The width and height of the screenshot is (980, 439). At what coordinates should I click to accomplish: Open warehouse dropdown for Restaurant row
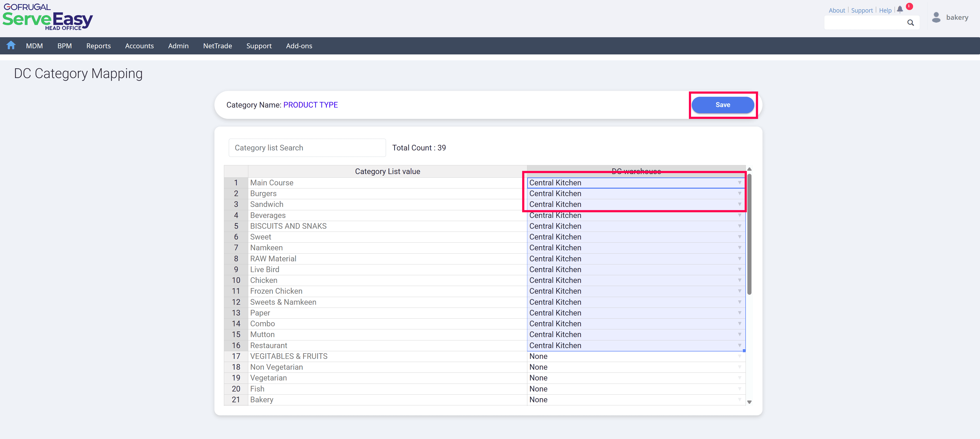pyautogui.click(x=739, y=346)
